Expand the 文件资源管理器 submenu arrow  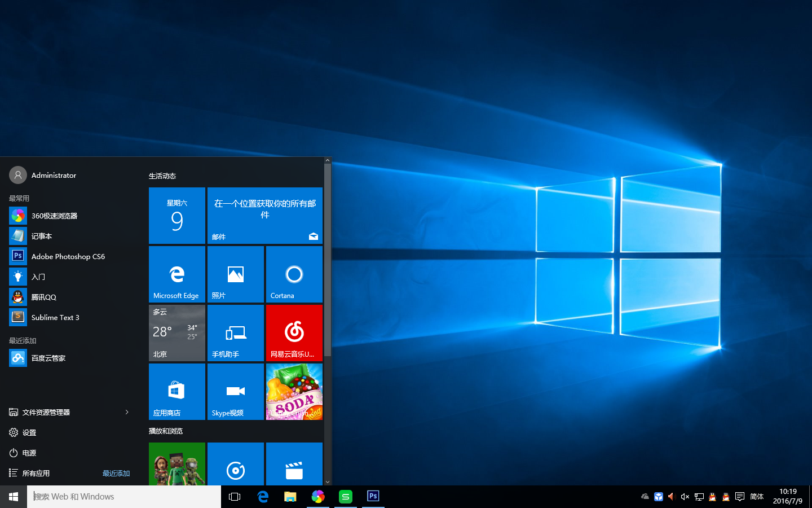126,412
